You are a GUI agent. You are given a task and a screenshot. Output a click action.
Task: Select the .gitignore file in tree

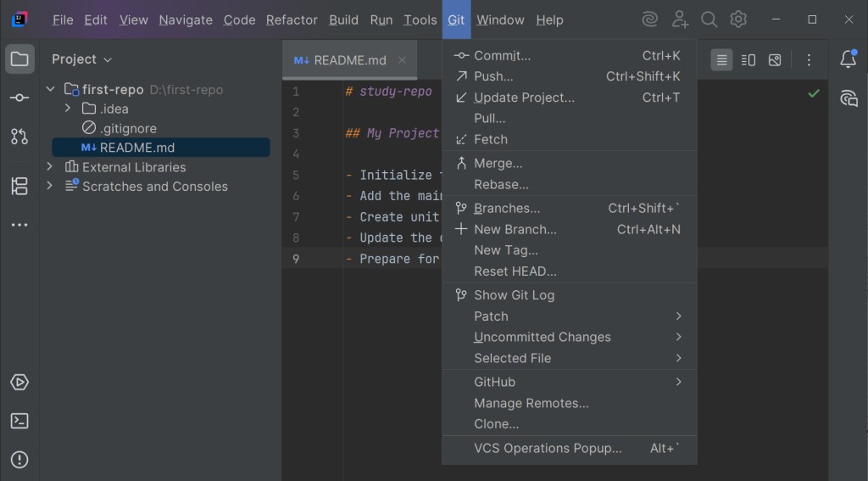point(128,129)
